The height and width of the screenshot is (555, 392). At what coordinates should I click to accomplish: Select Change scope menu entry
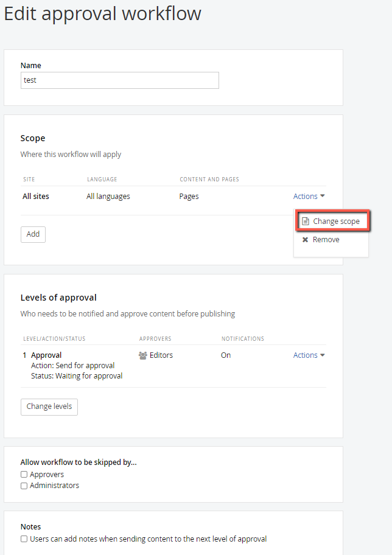click(332, 222)
